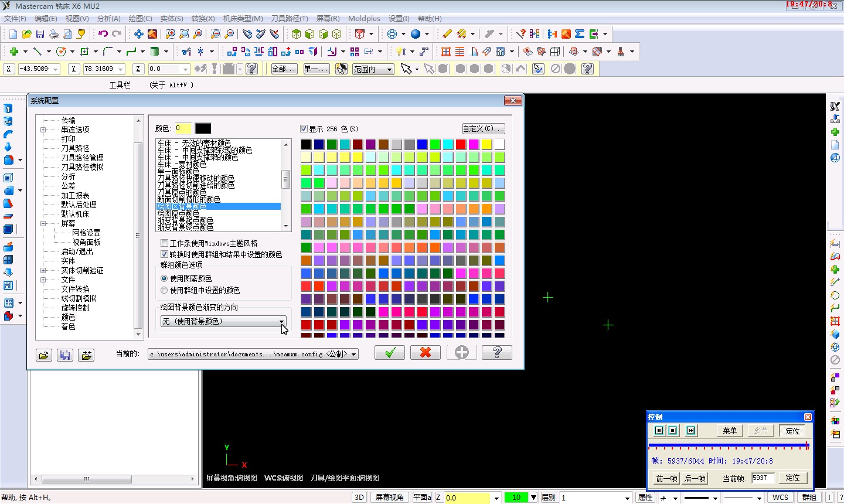Click the Zoom window magnifier icon
The image size is (844, 504).
[171, 34]
